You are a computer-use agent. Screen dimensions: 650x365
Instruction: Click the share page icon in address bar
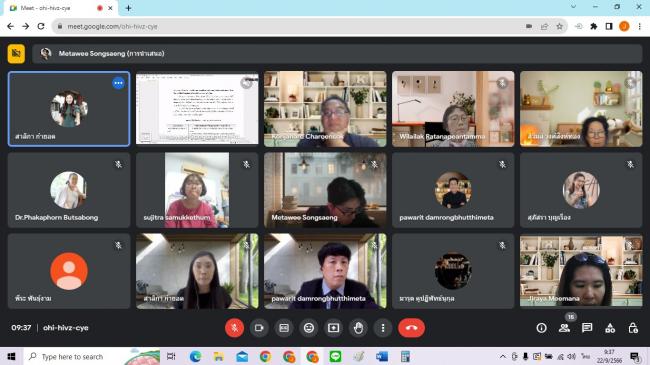pos(544,26)
